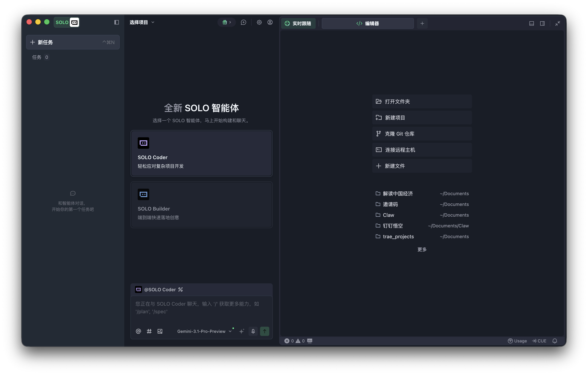588x375 pixels.
Task: Expand the gift icon chevron
Action: 230,22
